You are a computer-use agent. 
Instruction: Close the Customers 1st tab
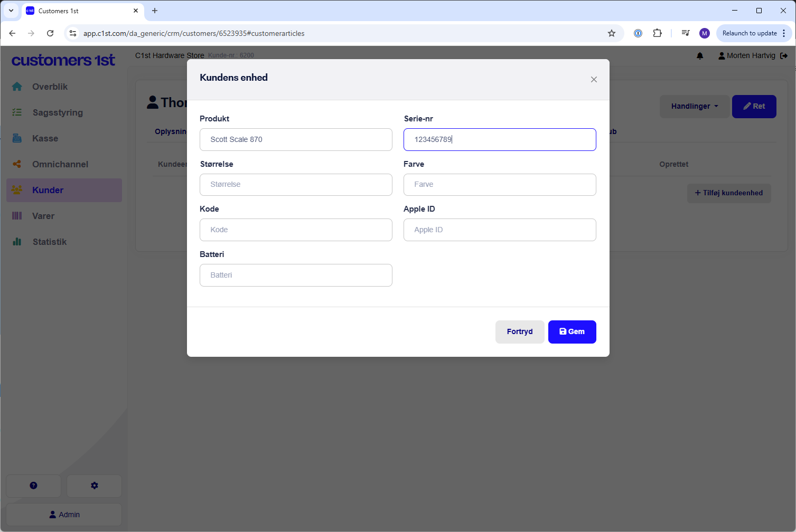click(136, 11)
